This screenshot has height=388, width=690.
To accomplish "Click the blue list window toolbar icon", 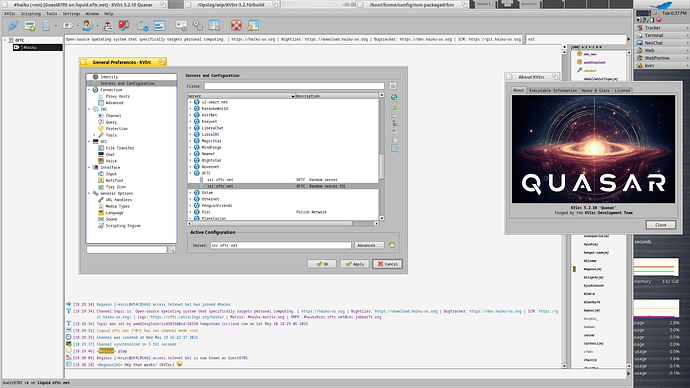I will 159,26.
